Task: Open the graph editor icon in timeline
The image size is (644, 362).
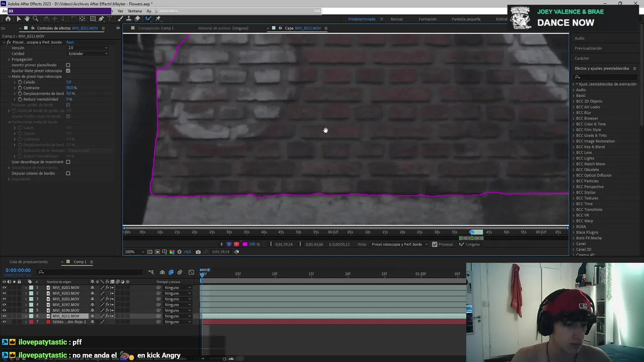Action: 191,272
